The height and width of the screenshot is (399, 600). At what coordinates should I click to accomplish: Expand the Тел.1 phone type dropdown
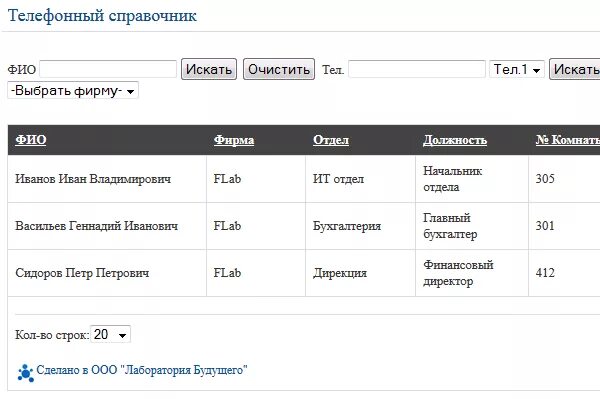click(x=517, y=69)
